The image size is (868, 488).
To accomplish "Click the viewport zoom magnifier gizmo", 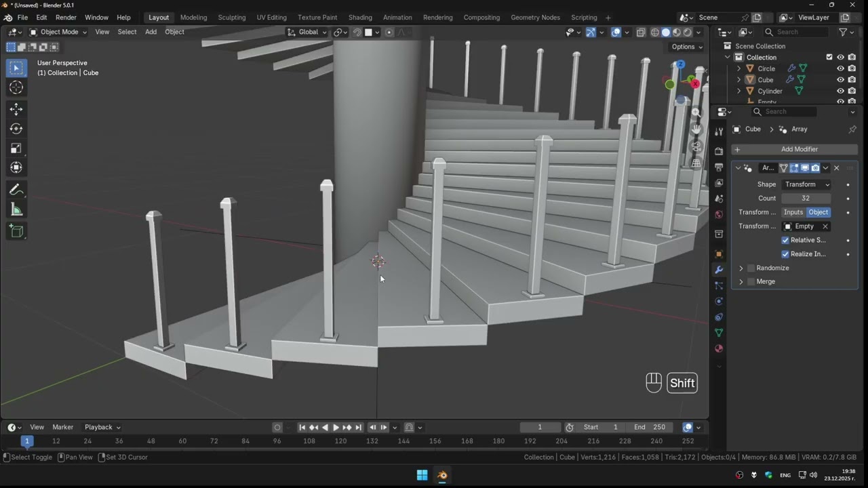I will (x=696, y=113).
